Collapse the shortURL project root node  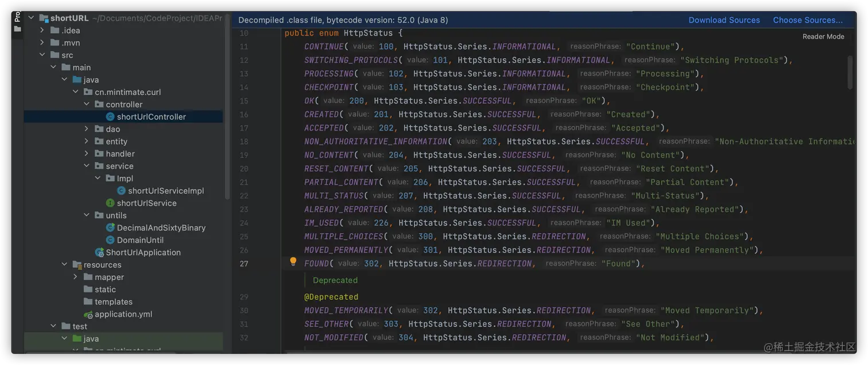[31, 17]
